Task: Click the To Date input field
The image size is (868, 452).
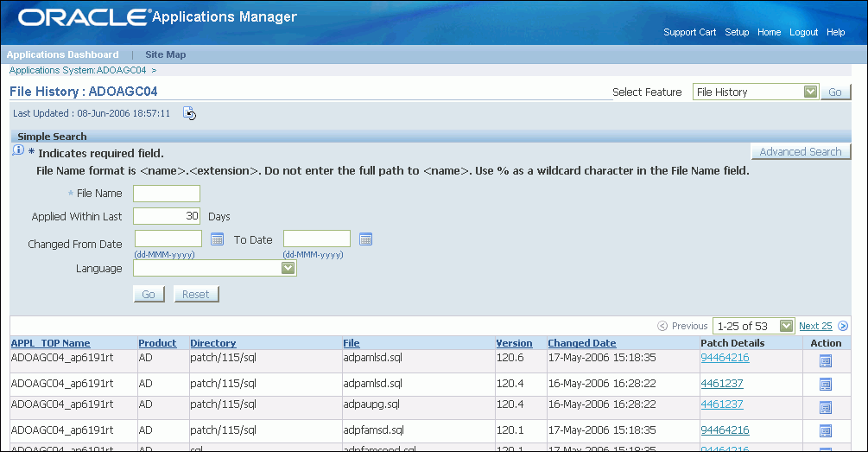Action: point(317,239)
